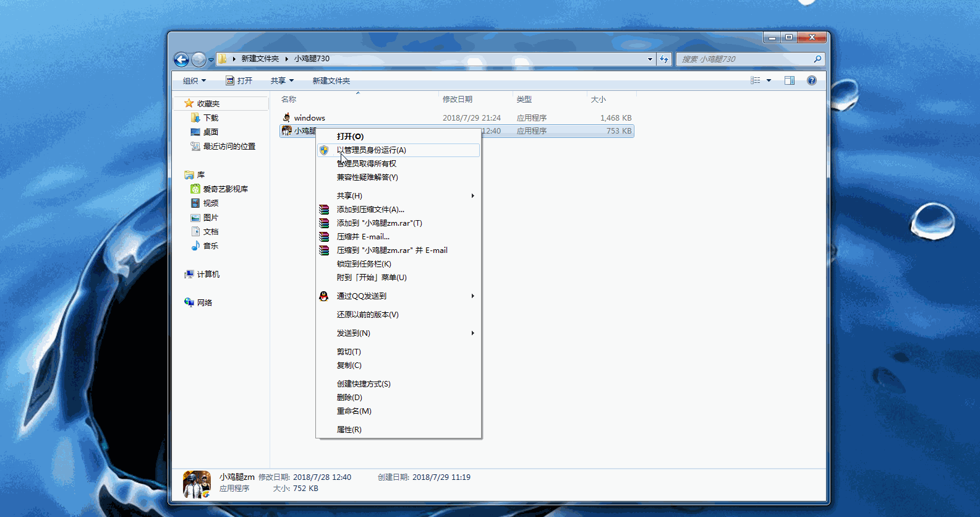This screenshot has height=517, width=980.
Task: Click the 打开 button in the toolbar
Action: 239,81
